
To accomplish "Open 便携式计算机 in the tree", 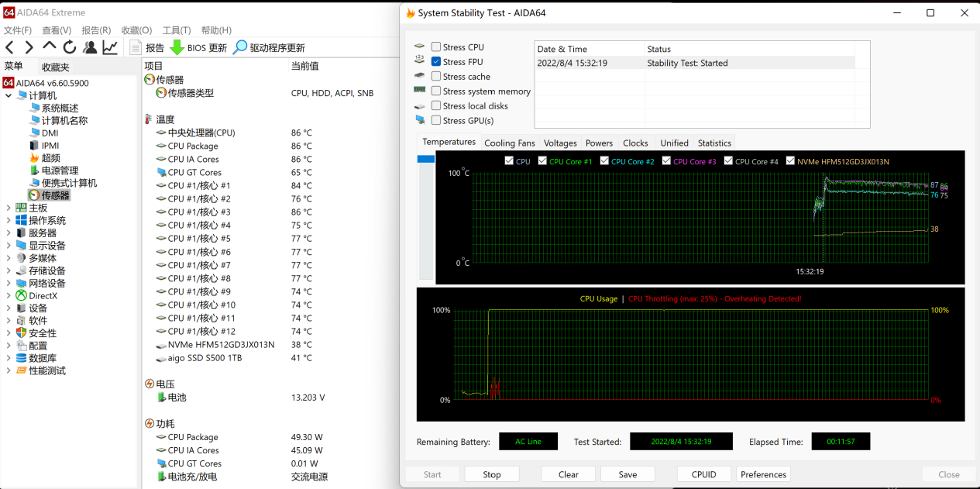I will pos(63,183).
